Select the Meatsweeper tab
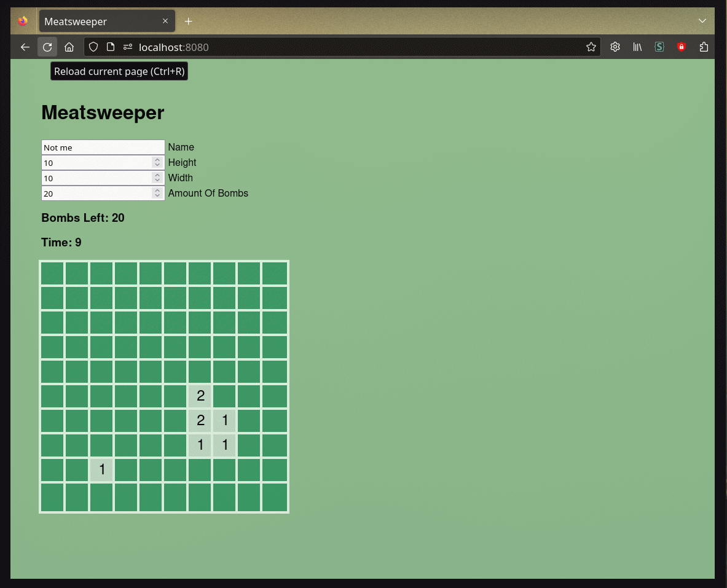 98,22
